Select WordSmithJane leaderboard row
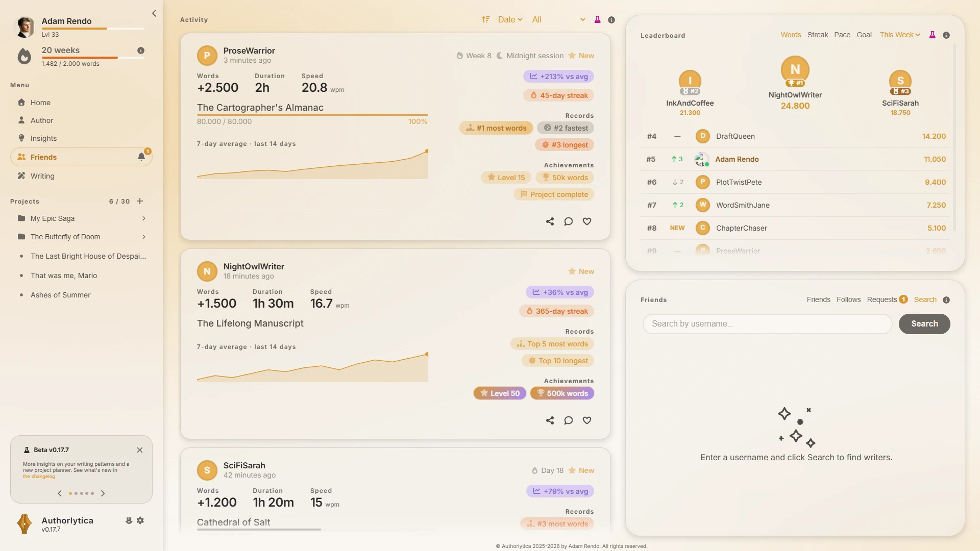The image size is (980, 551). coord(795,205)
